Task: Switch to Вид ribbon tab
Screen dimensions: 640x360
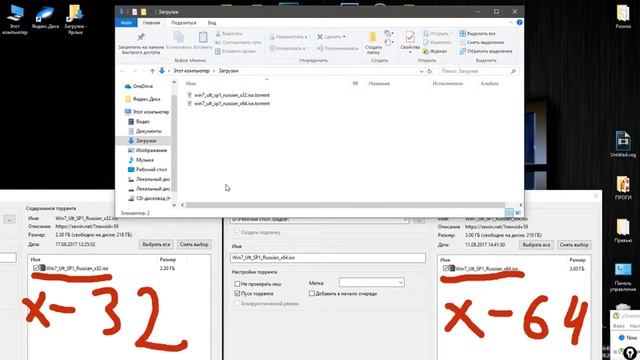Action: click(x=212, y=23)
